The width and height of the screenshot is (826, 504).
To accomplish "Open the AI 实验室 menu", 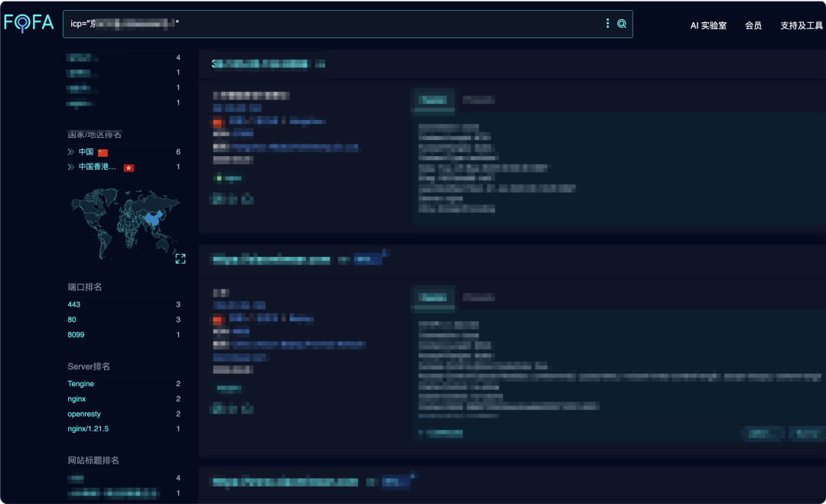I will pos(708,25).
